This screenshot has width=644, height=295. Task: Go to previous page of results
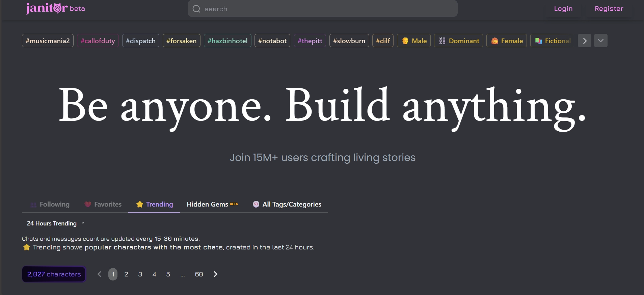pos(99,274)
